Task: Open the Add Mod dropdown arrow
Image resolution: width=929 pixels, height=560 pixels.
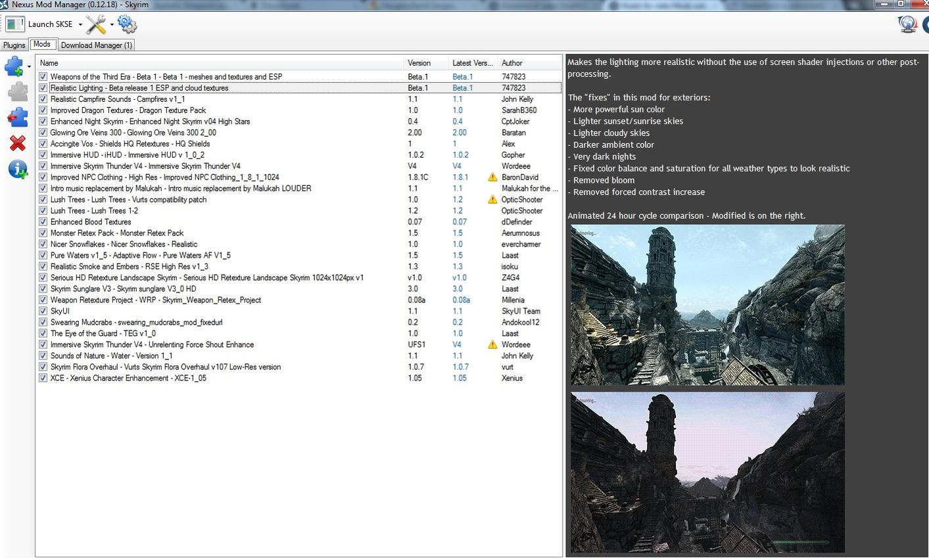Action: (29, 66)
